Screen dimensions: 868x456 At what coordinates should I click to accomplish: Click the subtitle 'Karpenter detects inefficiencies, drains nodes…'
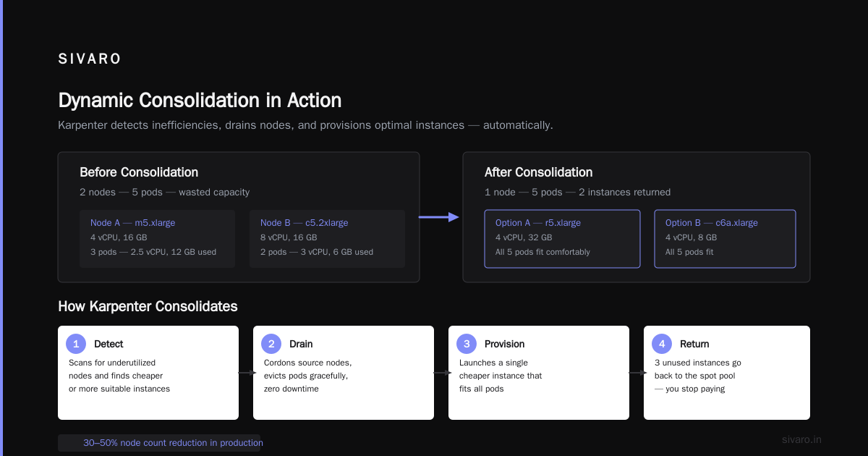(x=305, y=125)
